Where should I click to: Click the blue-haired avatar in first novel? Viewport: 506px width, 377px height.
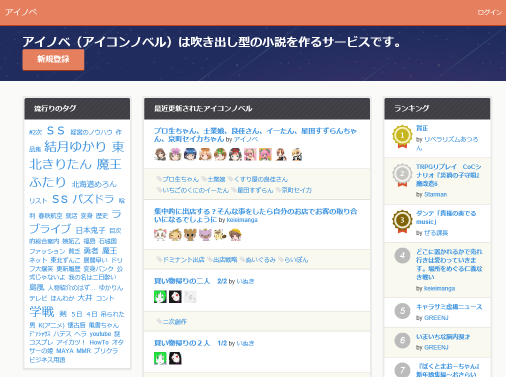(190, 154)
